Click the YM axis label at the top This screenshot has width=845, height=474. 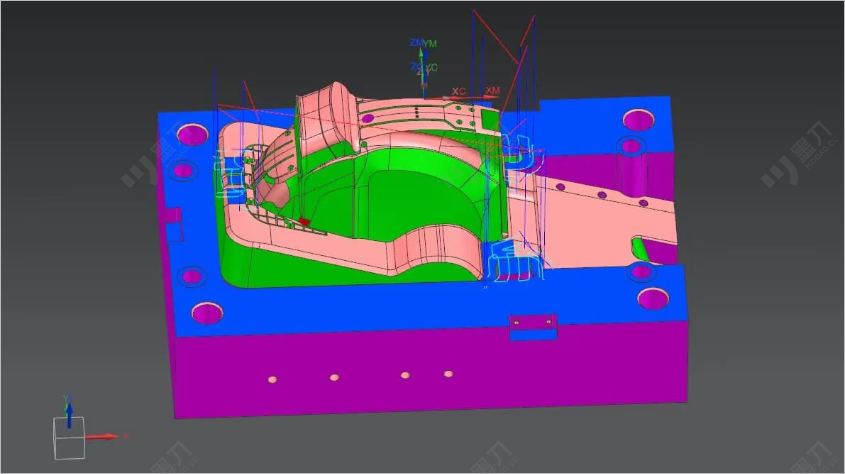tap(430, 44)
